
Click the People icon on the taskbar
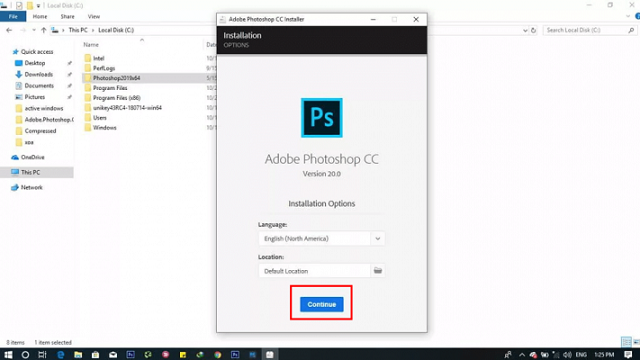coord(508,355)
